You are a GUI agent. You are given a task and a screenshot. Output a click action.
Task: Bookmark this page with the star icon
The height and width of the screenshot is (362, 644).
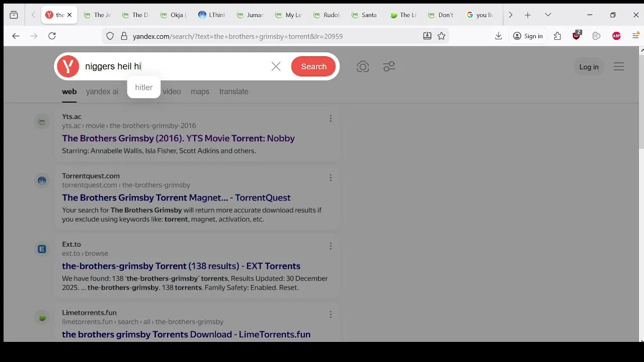tap(441, 36)
